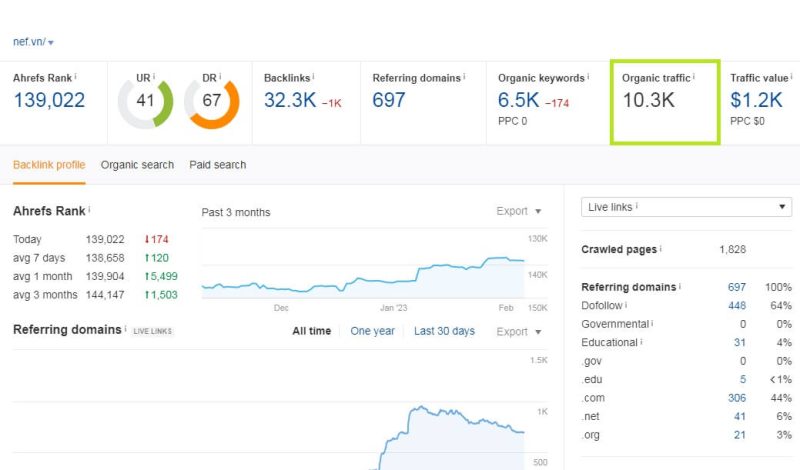The image size is (800, 470).
Task: Click the Traffic value info icon
Action: (791, 77)
